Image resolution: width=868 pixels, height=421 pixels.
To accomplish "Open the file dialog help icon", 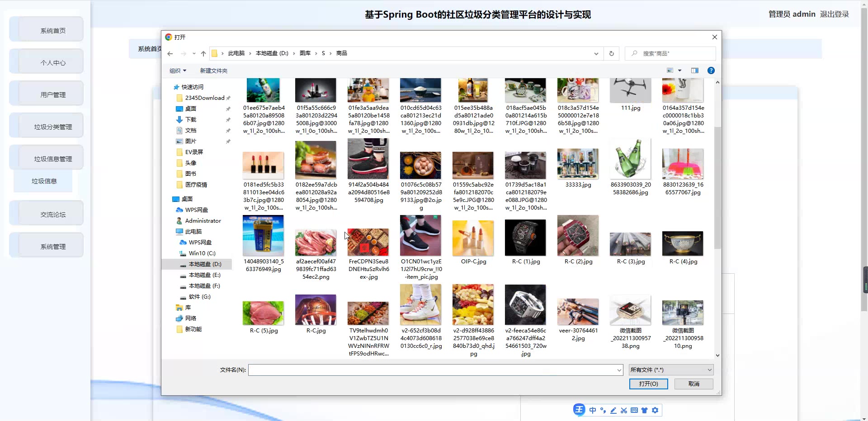I will pyautogui.click(x=711, y=70).
